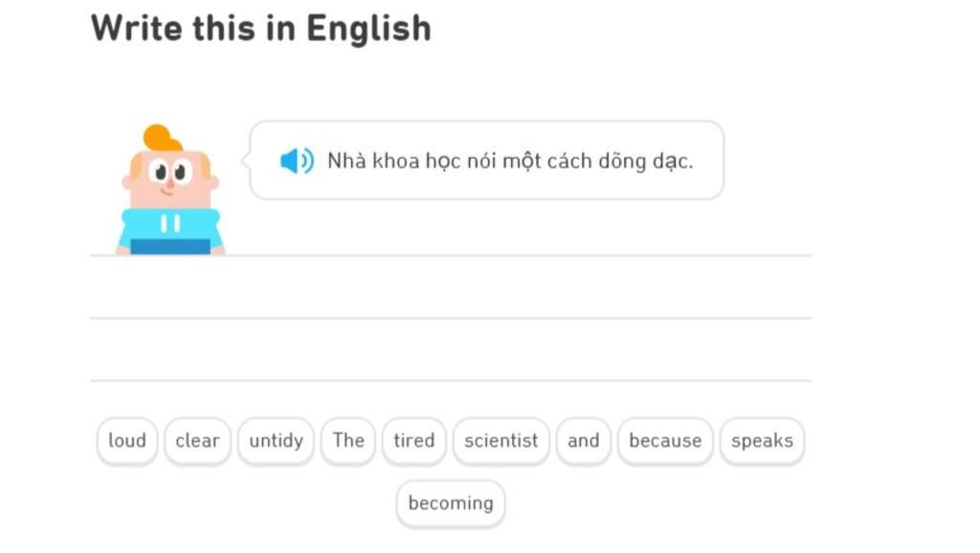
Task: Add 'speaks' to the answer
Action: pyautogui.click(x=762, y=441)
